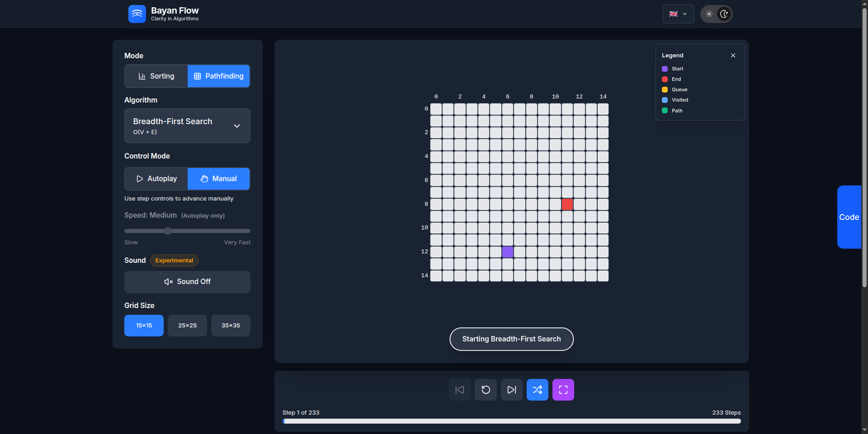Select the Pathfinding mode tab
The width and height of the screenshot is (868, 434).
click(219, 76)
